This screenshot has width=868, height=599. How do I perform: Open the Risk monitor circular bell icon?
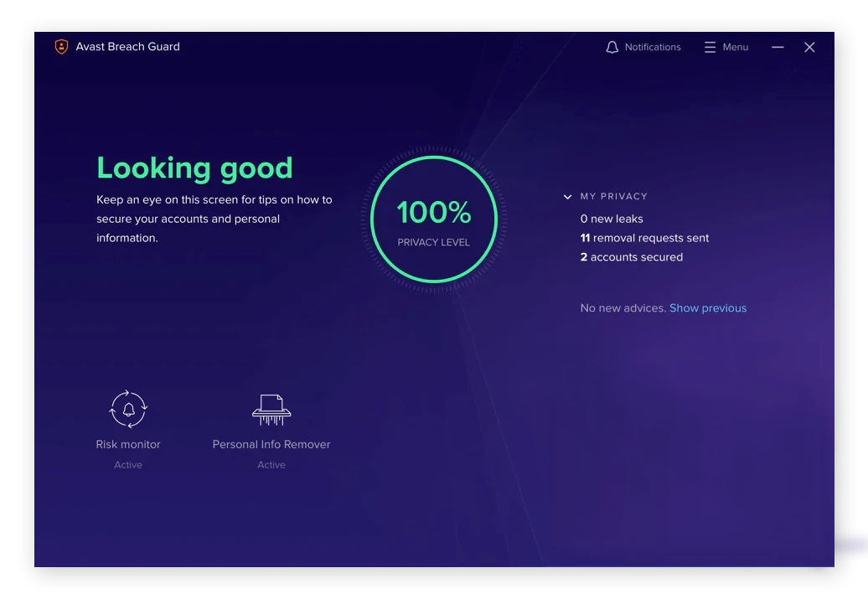pyautogui.click(x=128, y=409)
